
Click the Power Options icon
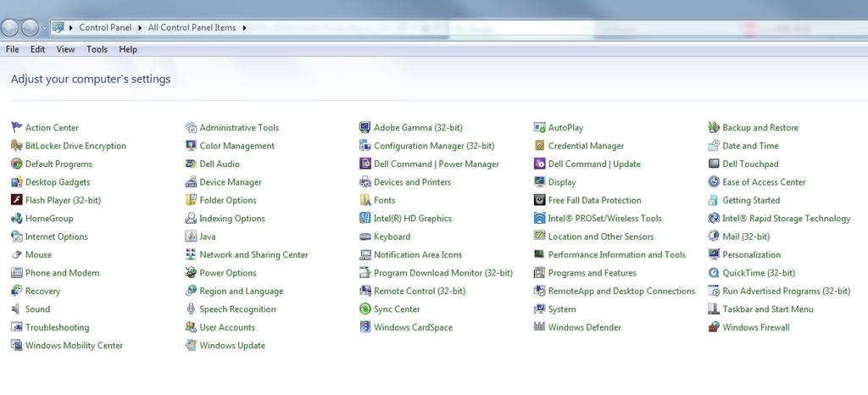(x=191, y=273)
